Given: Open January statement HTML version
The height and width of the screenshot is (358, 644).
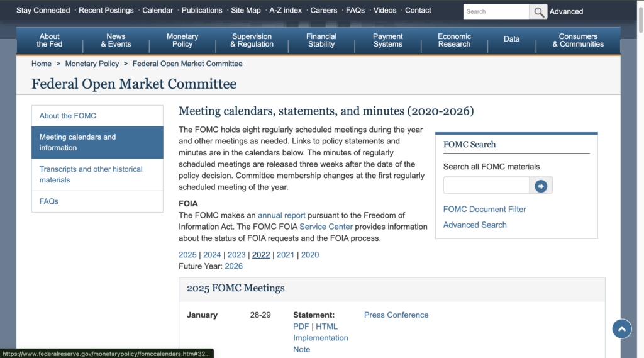Looking at the screenshot, I should (326, 327).
